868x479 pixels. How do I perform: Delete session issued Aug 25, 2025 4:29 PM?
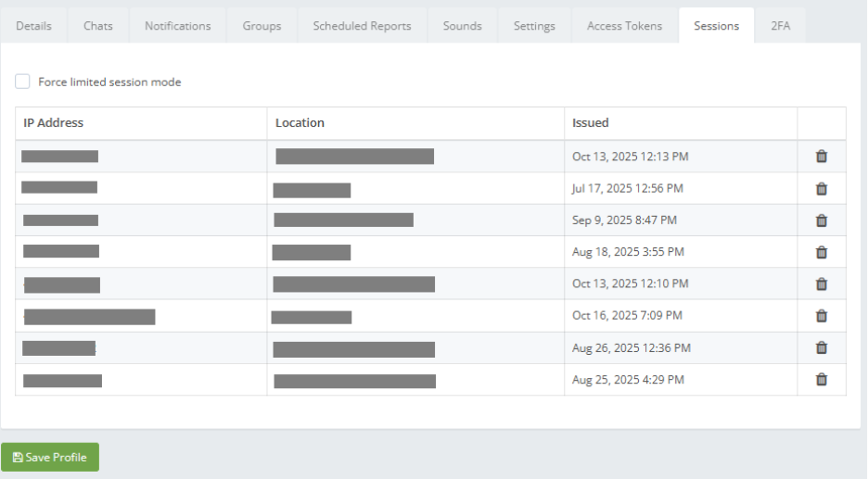pos(821,379)
